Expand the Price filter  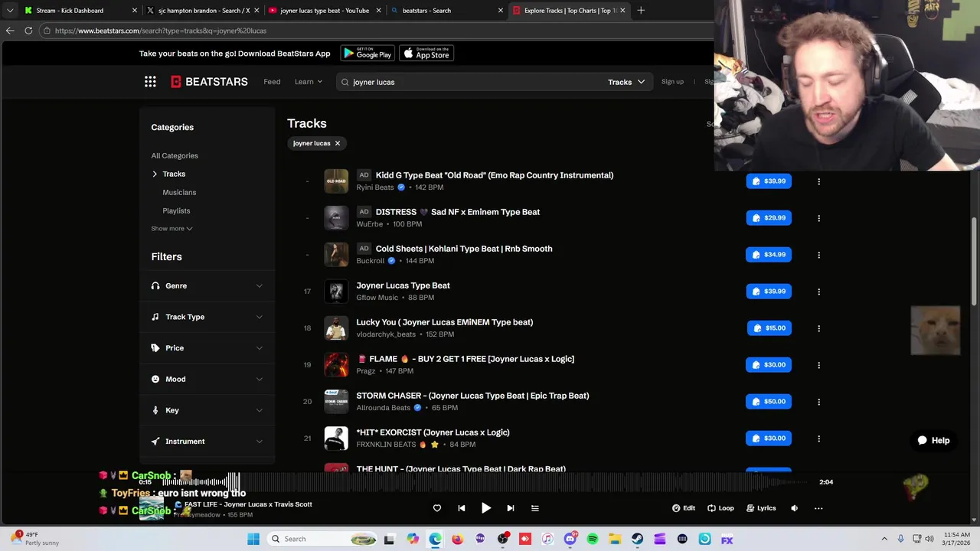point(207,348)
